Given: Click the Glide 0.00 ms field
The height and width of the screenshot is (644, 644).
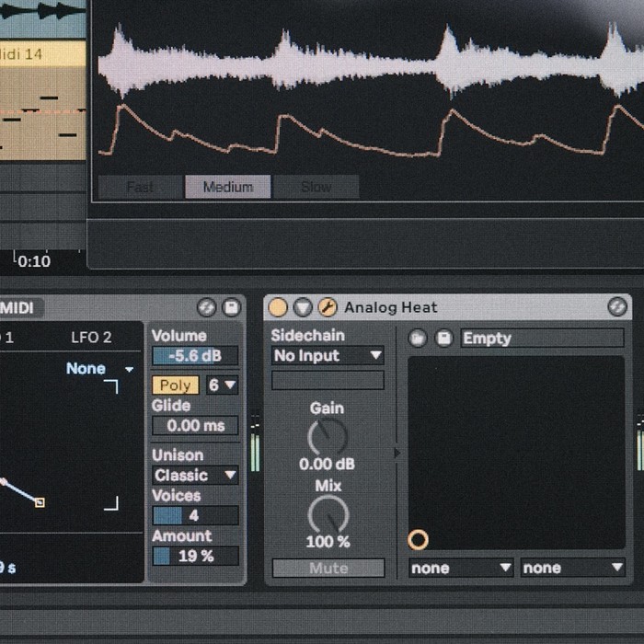Looking at the screenshot, I should [195, 425].
